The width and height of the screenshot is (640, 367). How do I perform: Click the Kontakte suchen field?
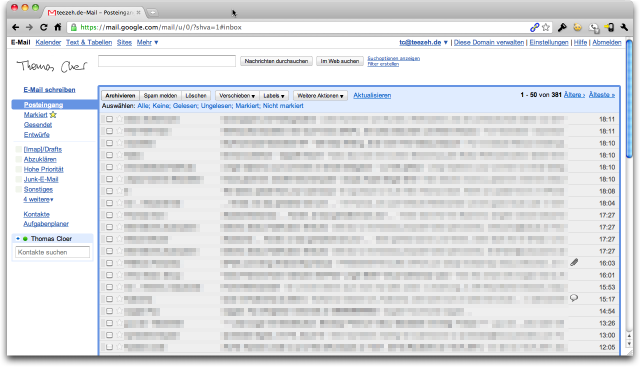tap(52, 252)
